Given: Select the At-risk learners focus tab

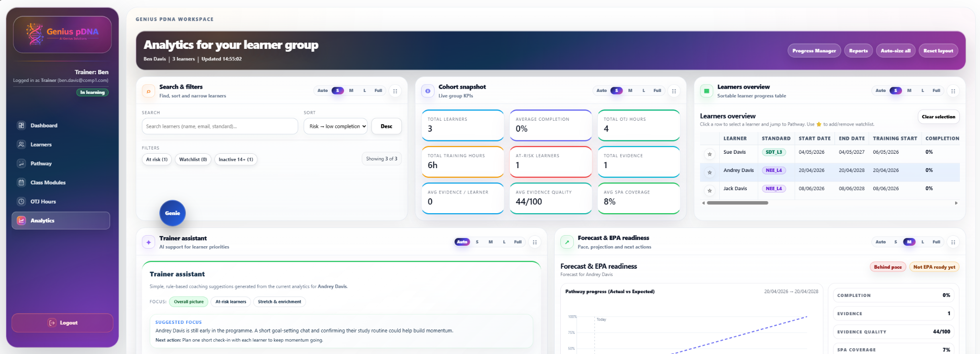Looking at the screenshot, I should pos(231,302).
